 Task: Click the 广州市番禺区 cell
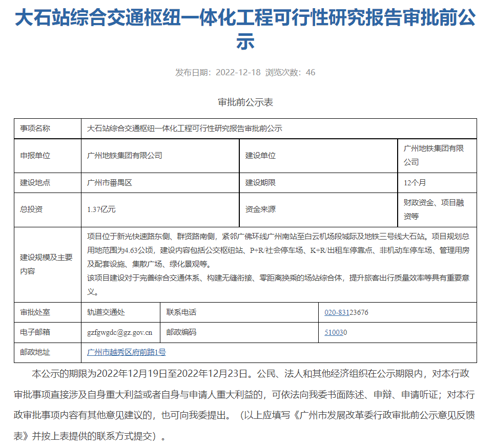click(160, 183)
